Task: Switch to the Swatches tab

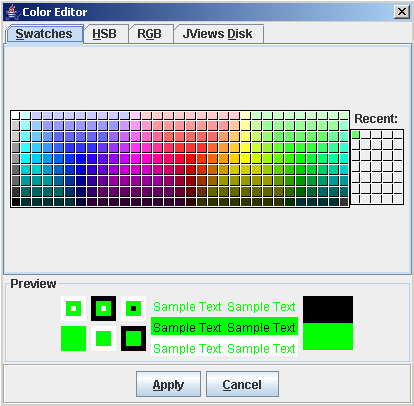Action: coord(44,34)
